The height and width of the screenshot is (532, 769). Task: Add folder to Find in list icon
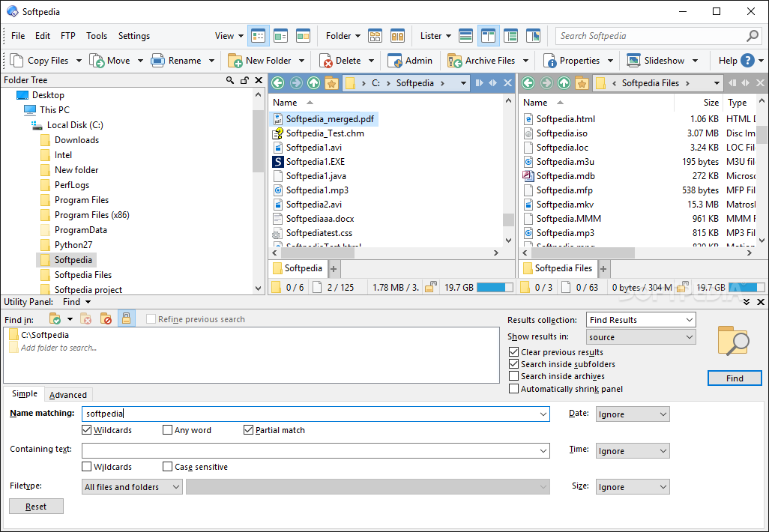pyautogui.click(x=55, y=319)
